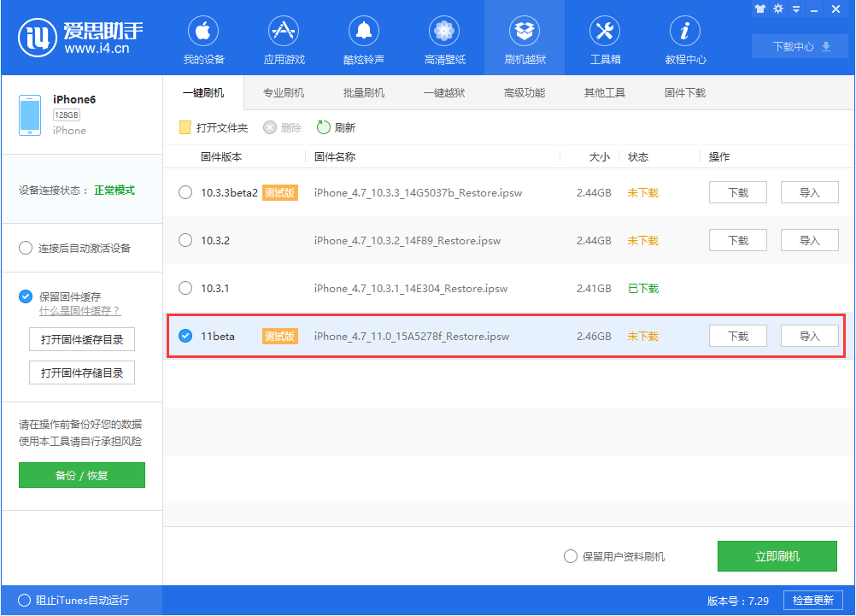Image resolution: width=856 pixels, height=616 pixels.
Task: Click 打开固件存储目录 button
Action: [x=82, y=373]
